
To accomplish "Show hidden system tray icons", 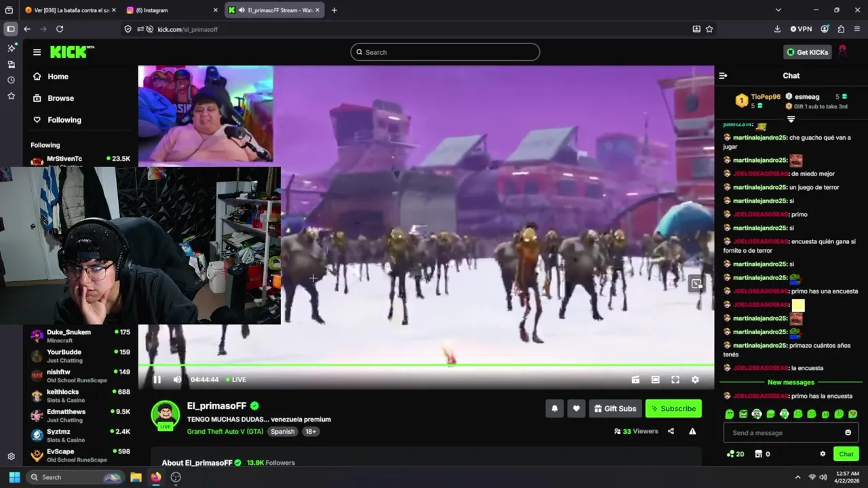I will (x=797, y=477).
